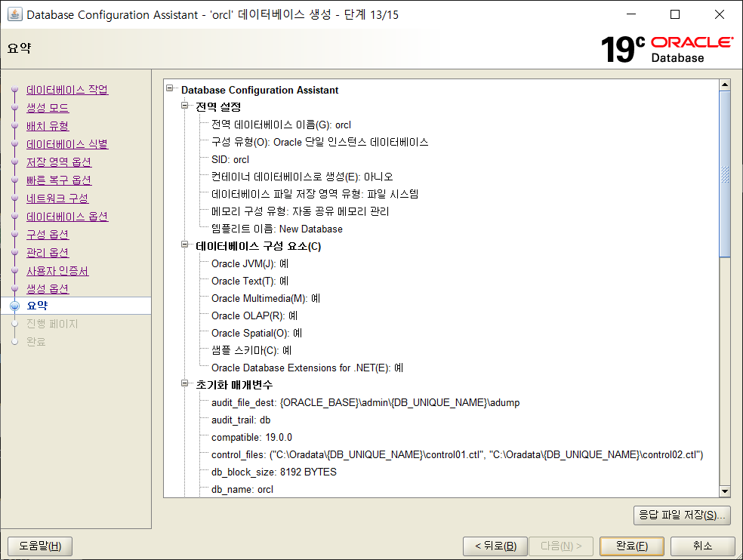Click 완료(F) finish button

632,546
